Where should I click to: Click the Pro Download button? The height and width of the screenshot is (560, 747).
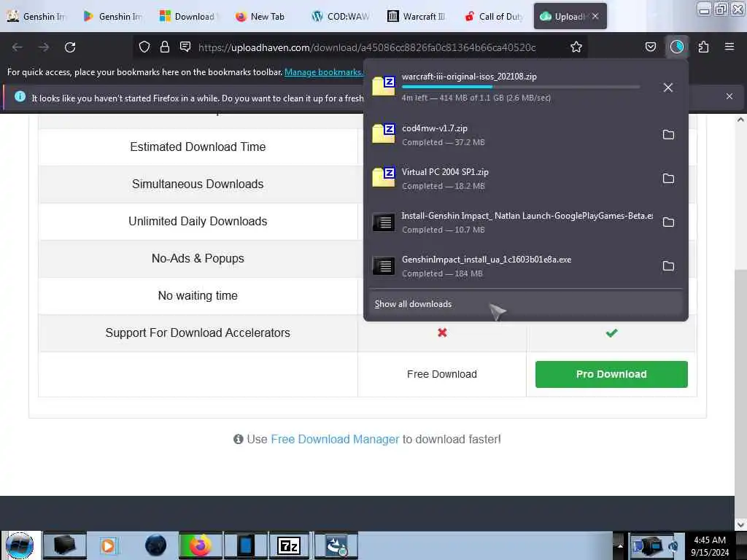point(611,374)
